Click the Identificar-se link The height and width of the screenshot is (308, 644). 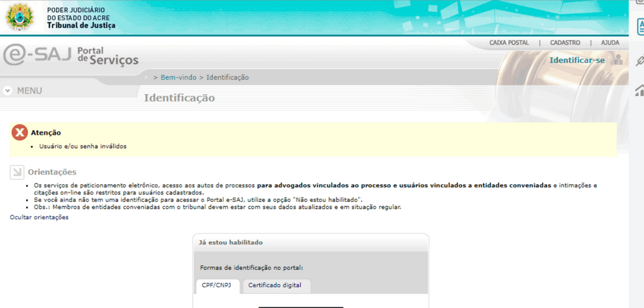[x=577, y=60]
